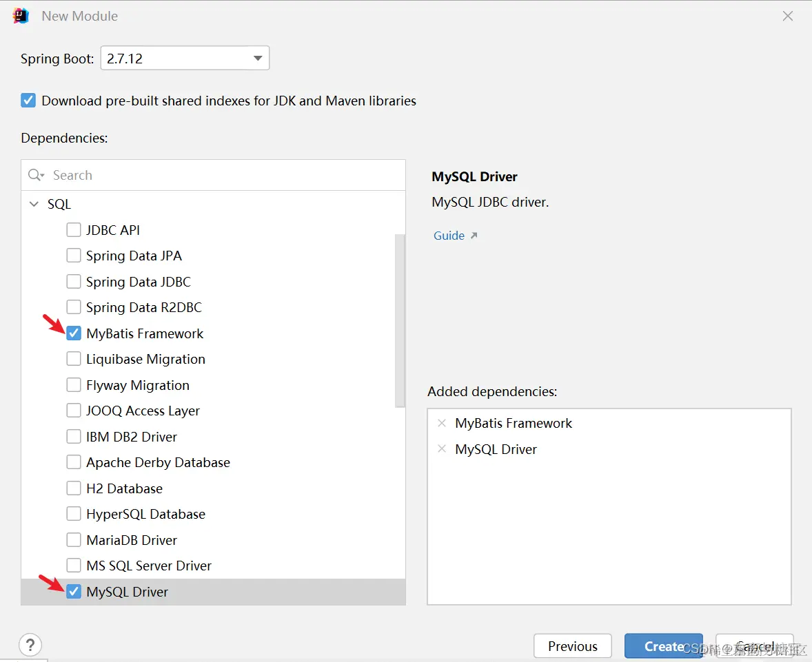812x662 pixels.
Task: Click the H2 Database label text
Action: click(124, 488)
